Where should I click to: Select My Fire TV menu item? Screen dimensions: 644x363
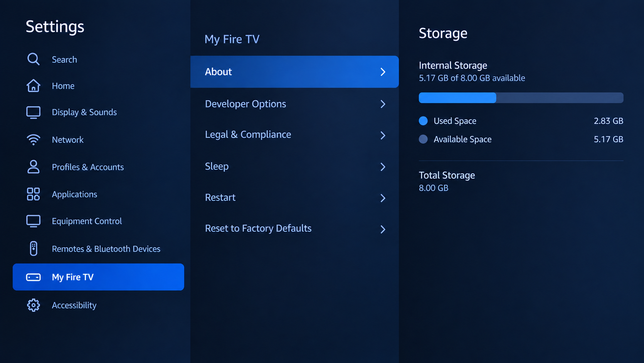[98, 277]
